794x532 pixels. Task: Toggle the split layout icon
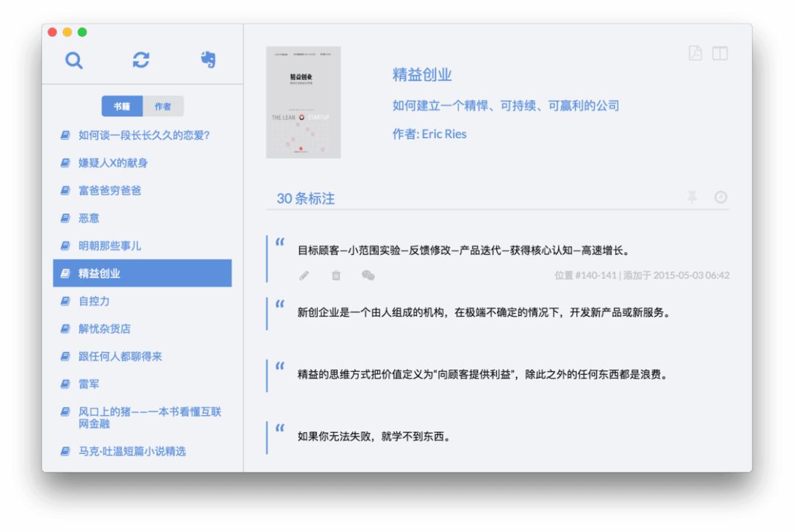[720, 53]
